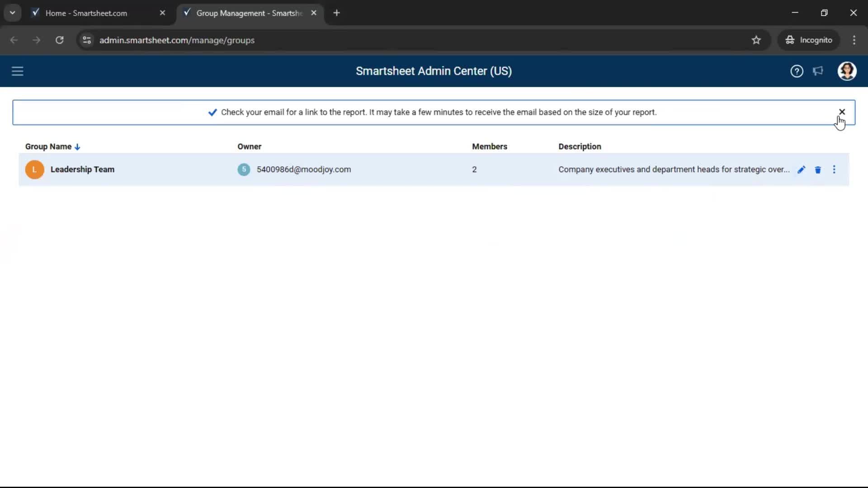Dismiss the email report notification banner
The width and height of the screenshot is (868, 488).
point(842,112)
